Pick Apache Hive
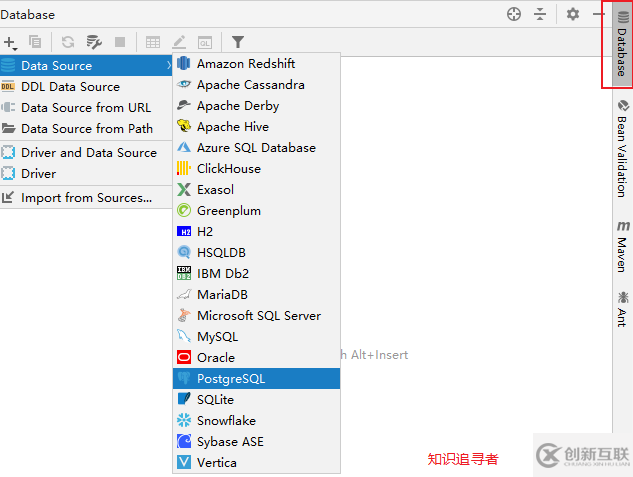 [x=256, y=127]
